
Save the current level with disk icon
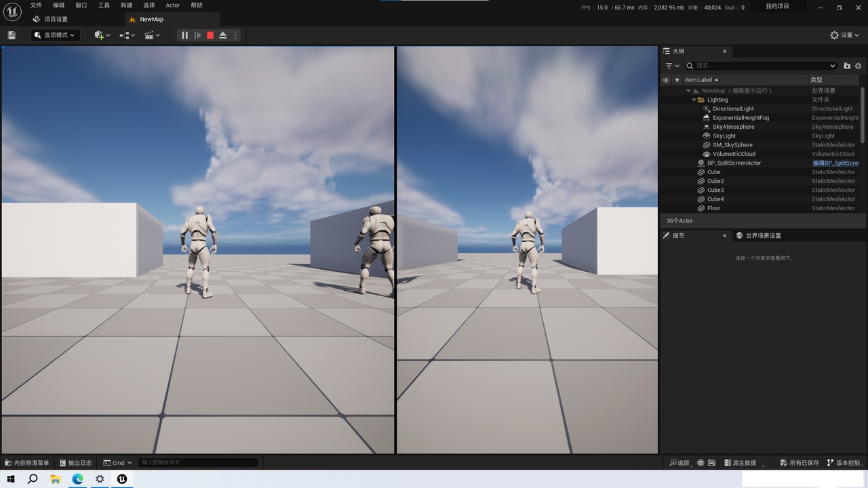[12, 35]
